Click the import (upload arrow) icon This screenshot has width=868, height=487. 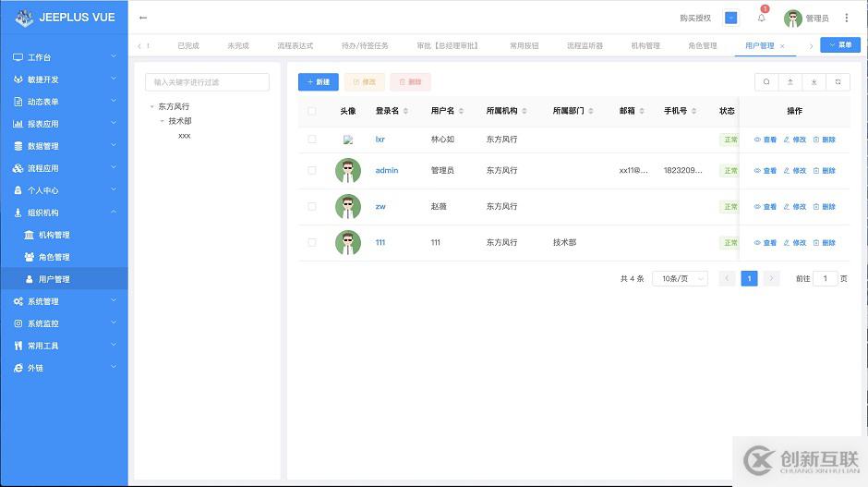click(790, 82)
